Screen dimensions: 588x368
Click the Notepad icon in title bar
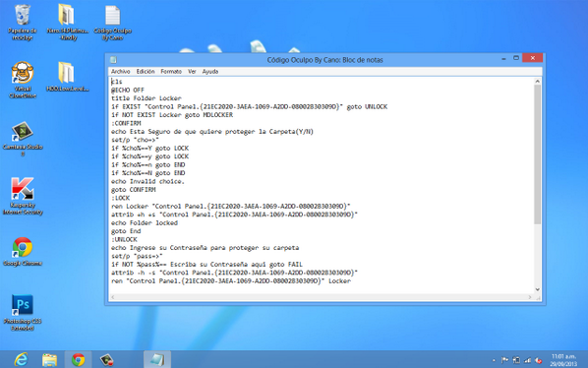click(113, 60)
